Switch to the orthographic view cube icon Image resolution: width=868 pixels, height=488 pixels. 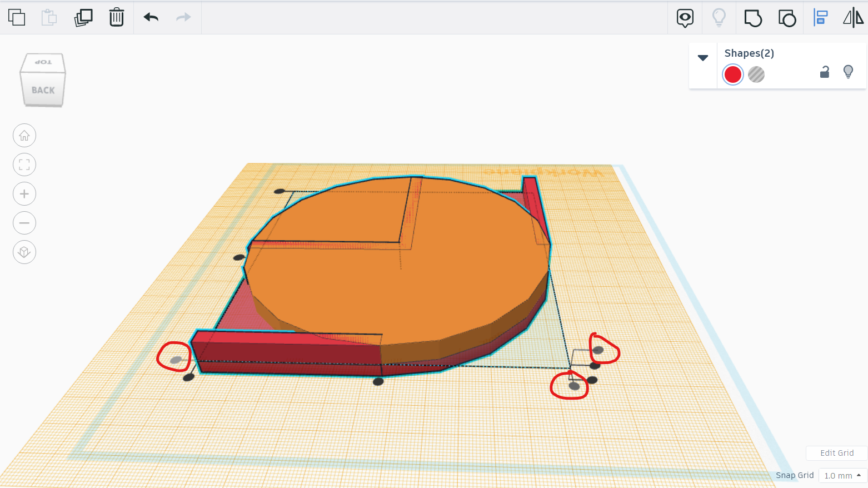click(24, 252)
